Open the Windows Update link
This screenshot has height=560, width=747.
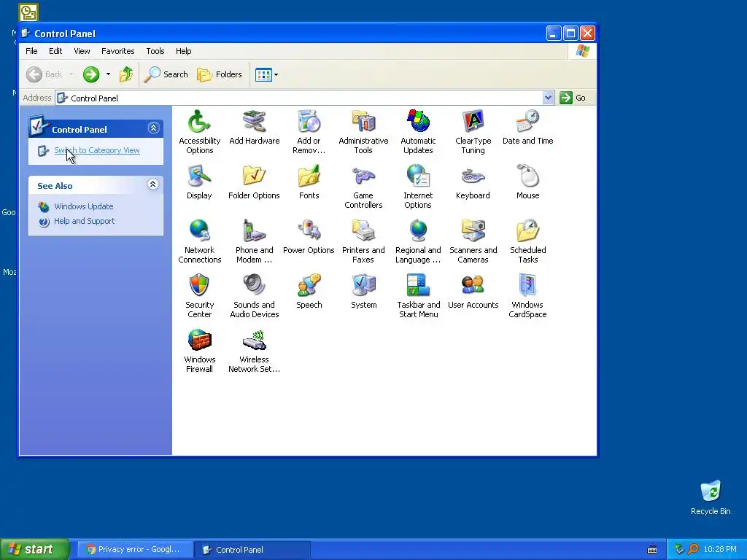click(x=83, y=206)
